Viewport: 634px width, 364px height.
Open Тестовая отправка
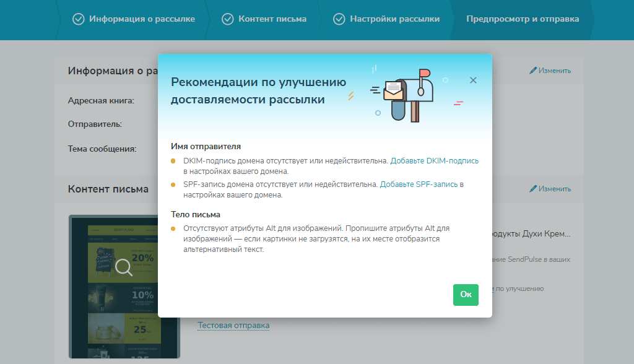(x=233, y=325)
